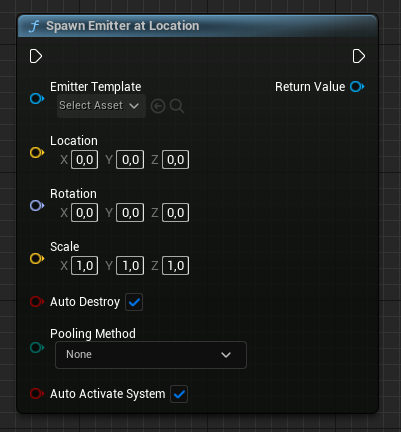Click the Auto Destroy boolean pin
The width and height of the screenshot is (401, 432).
click(x=37, y=302)
